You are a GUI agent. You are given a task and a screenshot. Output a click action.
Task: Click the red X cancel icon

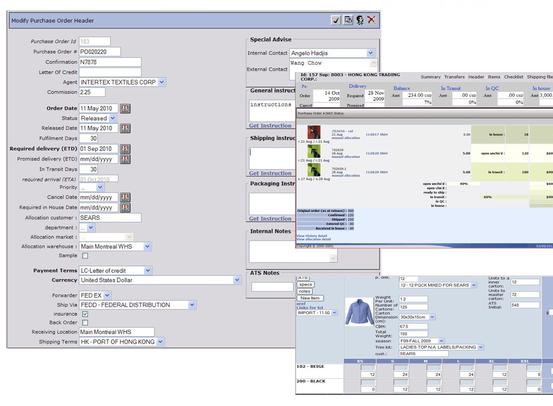point(371,20)
